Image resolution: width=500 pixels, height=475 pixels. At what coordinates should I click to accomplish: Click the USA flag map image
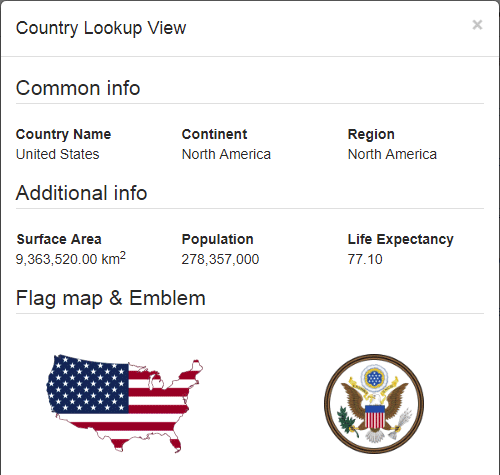(x=125, y=403)
